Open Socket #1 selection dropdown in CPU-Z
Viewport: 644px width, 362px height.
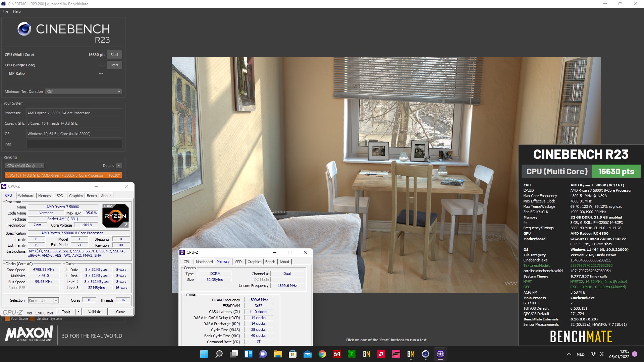point(43,301)
